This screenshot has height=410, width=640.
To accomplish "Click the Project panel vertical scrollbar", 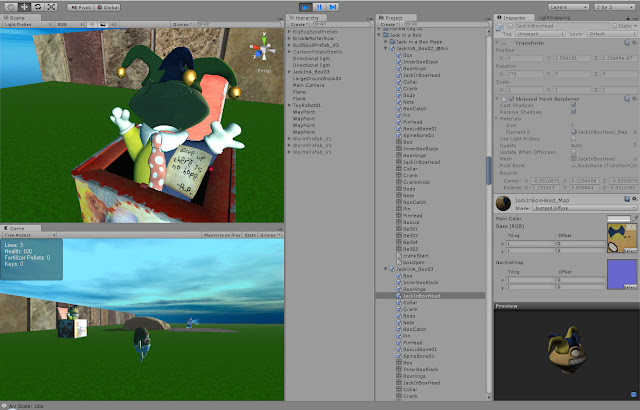I will pyautogui.click(x=489, y=171).
